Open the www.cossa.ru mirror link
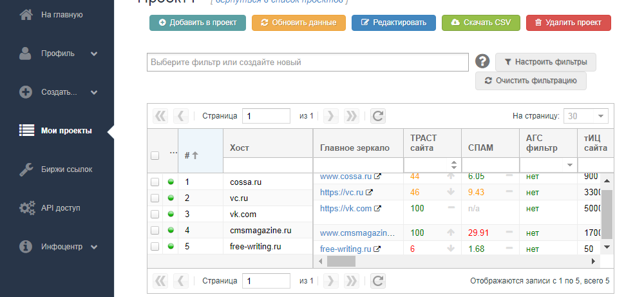Viewport: 644px width, 297px height. click(x=345, y=177)
